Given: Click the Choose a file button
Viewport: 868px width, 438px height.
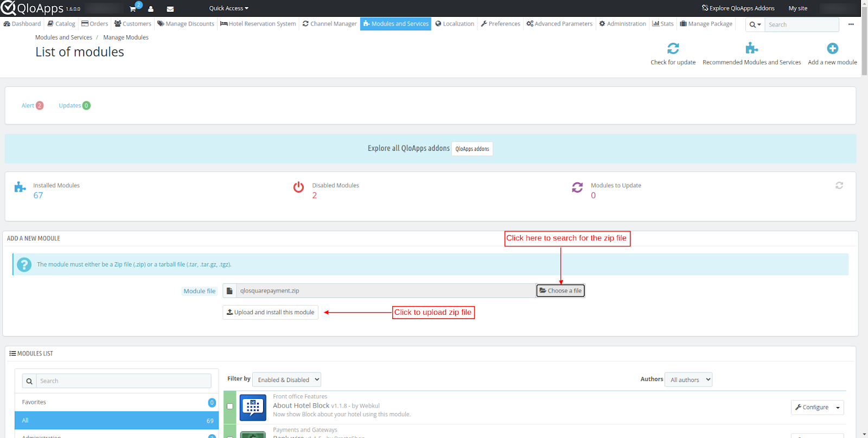Looking at the screenshot, I should (x=560, y=291).
